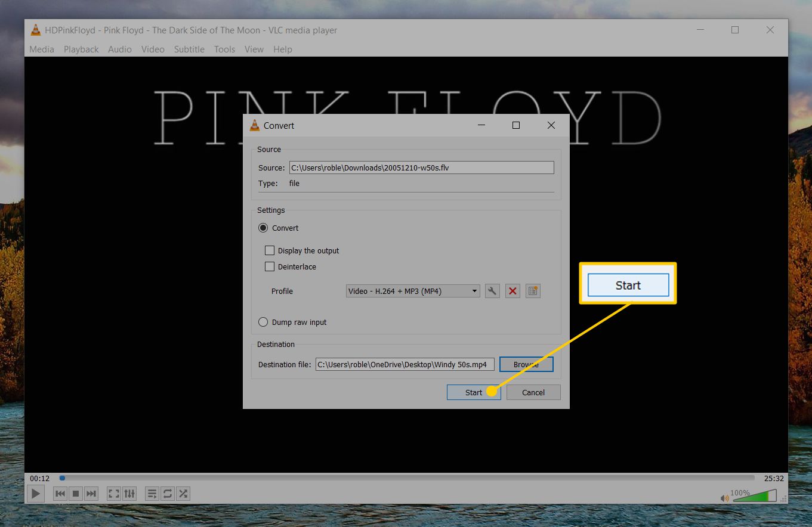The height and width of the screenshot is (527, 812).
Task: Enable random shuffle playback icon
Action: coord(183,494)
